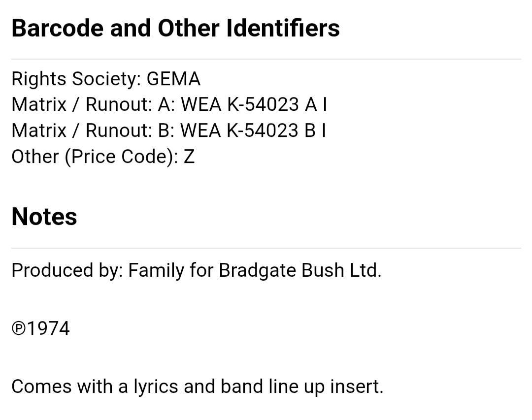Click the Matrix Runout B side entry
Image resolution: width=532 pixels, height=420 pixels.
[x=169, y=130]
